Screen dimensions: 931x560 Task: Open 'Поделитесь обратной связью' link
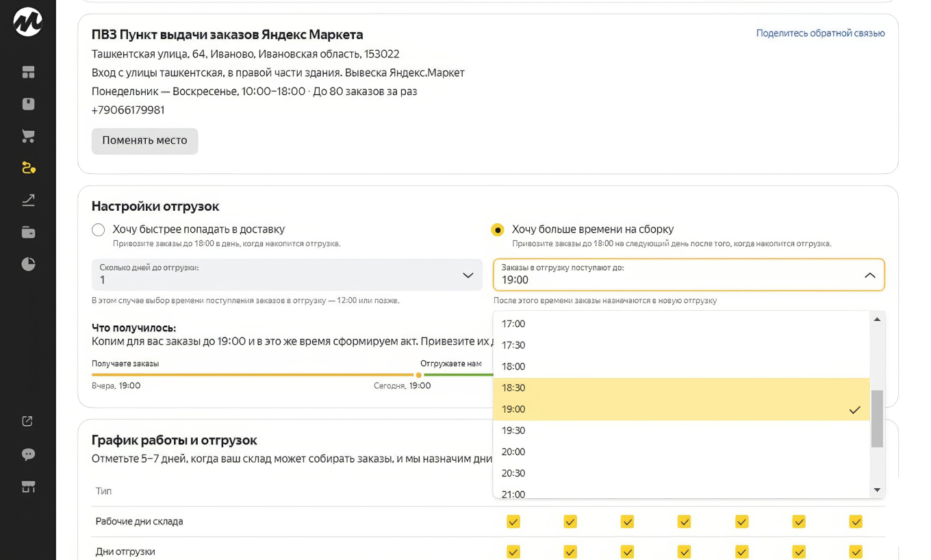click(820, 33)
